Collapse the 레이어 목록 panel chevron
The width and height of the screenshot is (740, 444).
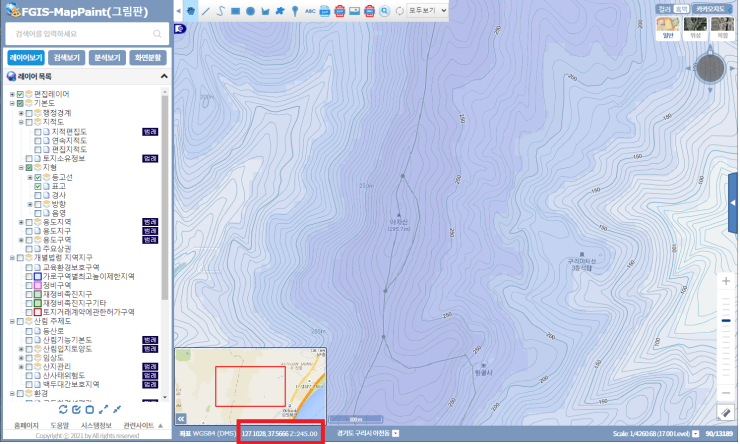tap(164, 76)
